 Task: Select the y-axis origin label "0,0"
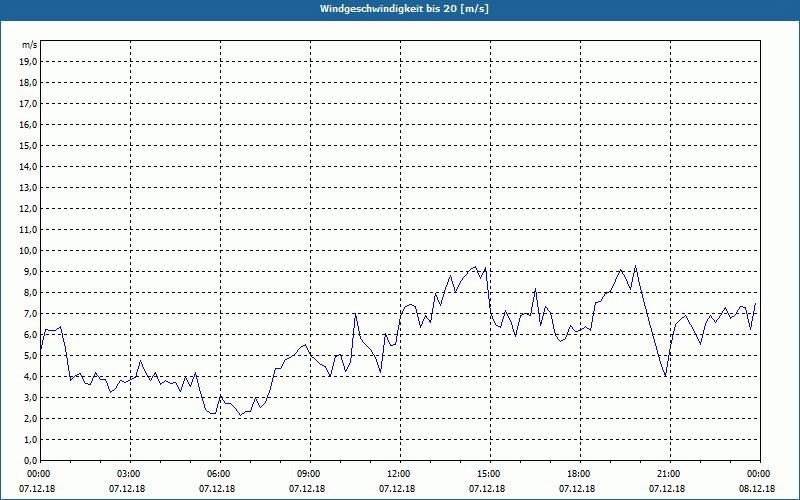click(x=30, y=461)
